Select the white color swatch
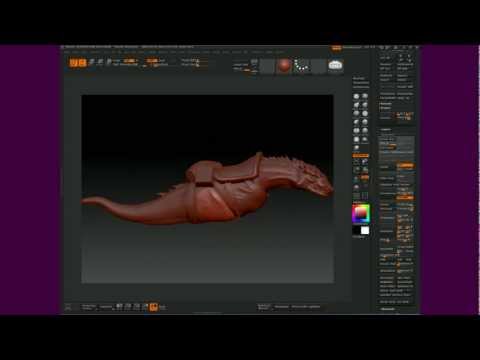 point(365,230)
